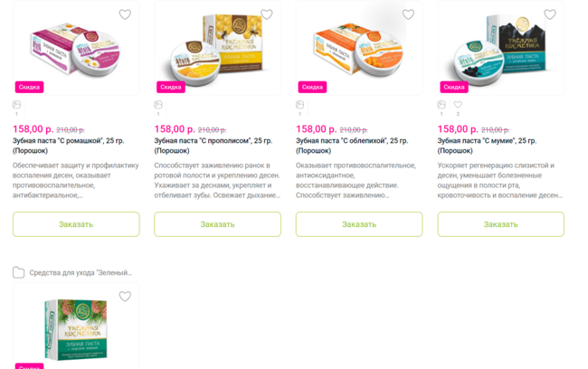Screen dimensions: 588x369
Task: Click the photo icon under the sea buckthorn toothpaste
Action: [300, 106]
